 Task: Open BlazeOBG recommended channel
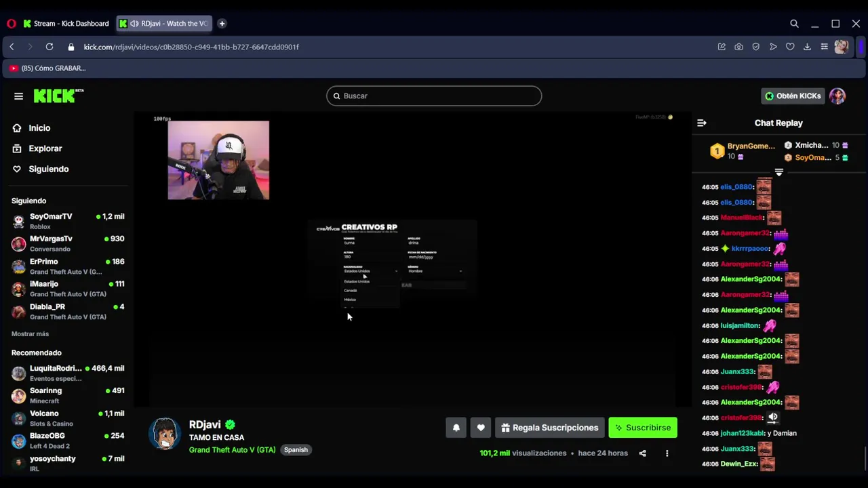coord(68,441)
